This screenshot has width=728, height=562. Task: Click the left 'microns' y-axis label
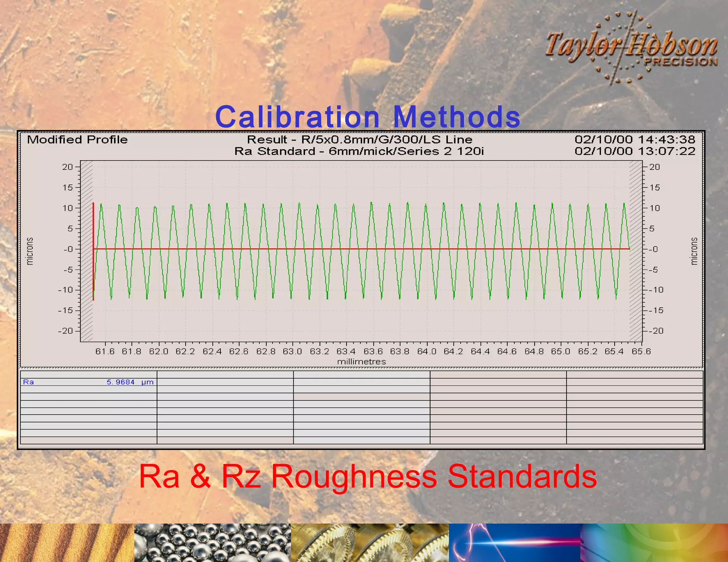[x=30, y=251]
